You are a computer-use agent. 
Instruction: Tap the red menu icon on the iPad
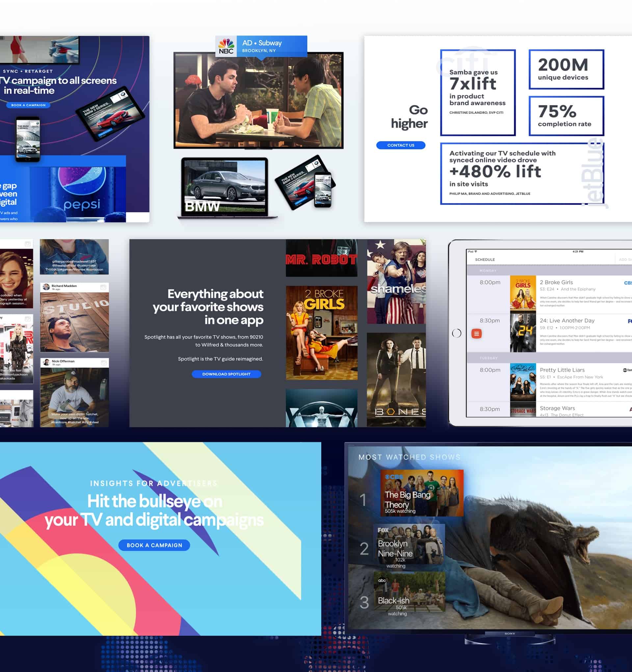(x=477, y=334)
